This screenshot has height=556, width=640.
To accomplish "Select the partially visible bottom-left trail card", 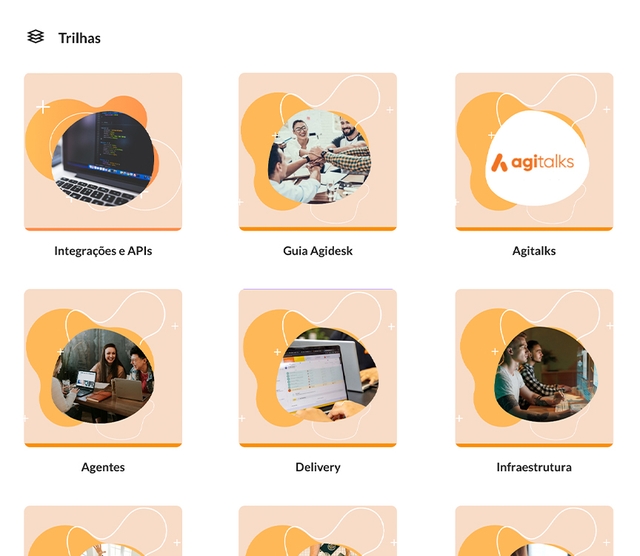I will (103, 531).
